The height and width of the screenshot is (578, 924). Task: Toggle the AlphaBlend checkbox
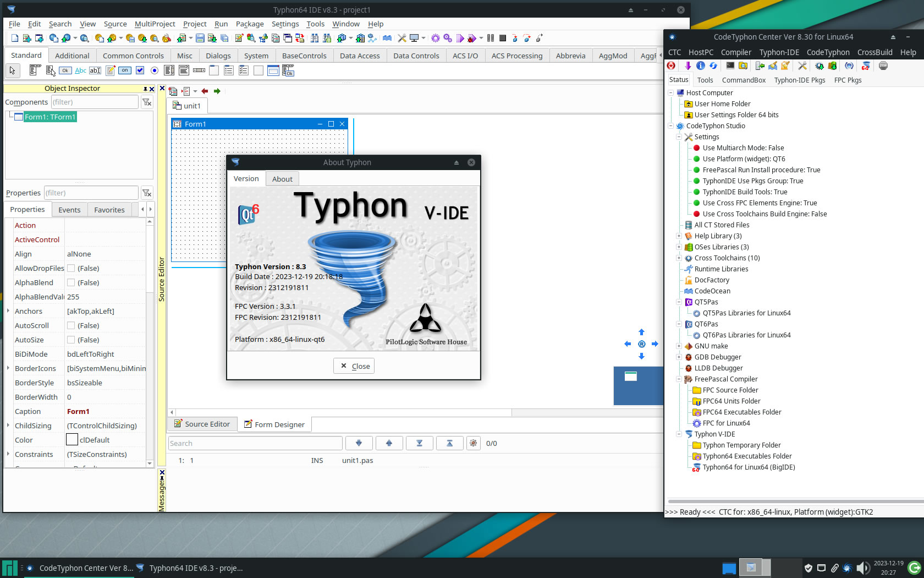(71, 282)
